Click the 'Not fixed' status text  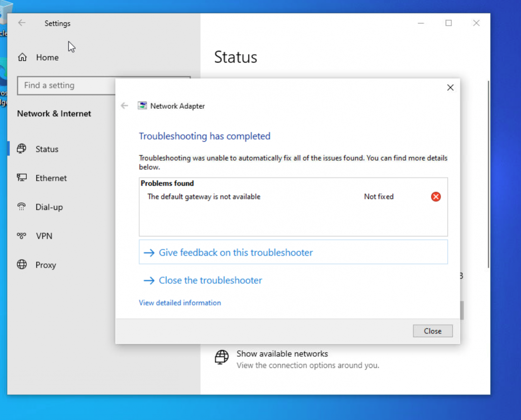pos(379,197)
